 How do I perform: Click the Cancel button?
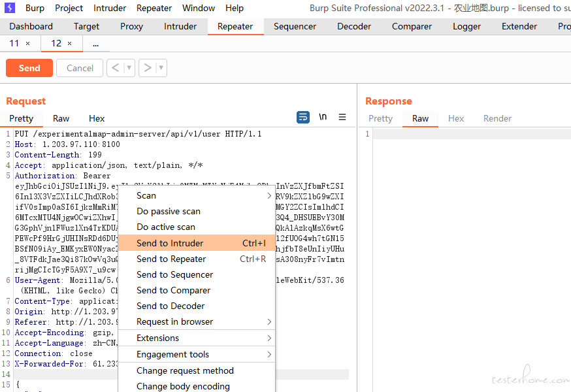(x=80, y=68)
